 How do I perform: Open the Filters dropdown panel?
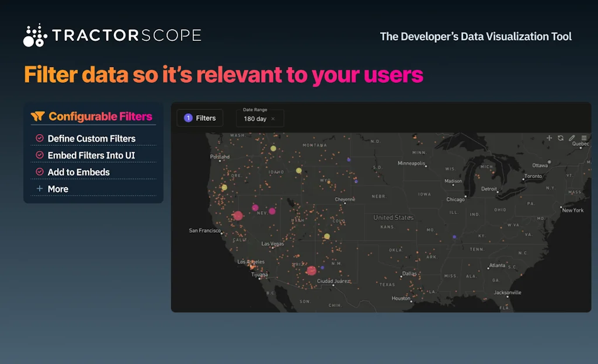[x=200, y=118]
